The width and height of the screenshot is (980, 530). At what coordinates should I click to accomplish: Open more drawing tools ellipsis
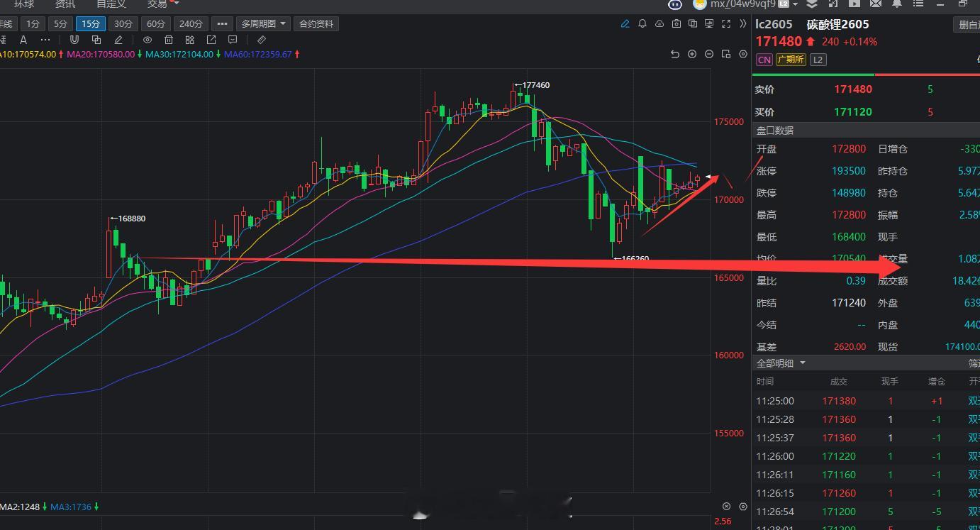tap(45, 40)
